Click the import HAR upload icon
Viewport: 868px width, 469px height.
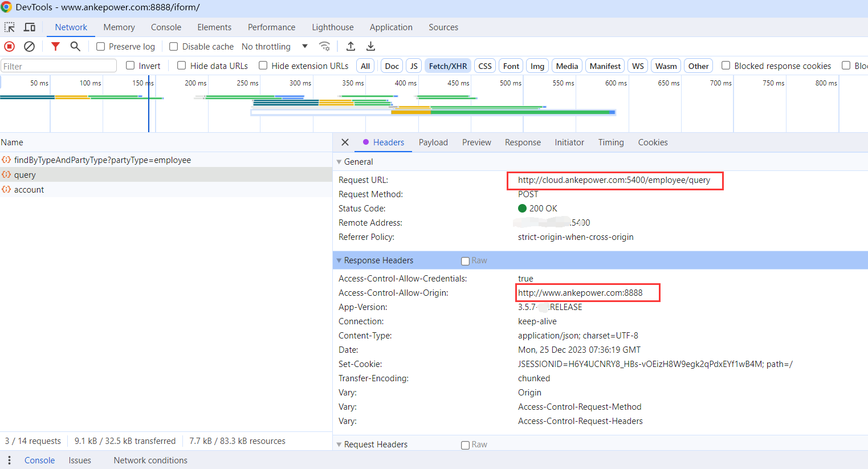351,47
